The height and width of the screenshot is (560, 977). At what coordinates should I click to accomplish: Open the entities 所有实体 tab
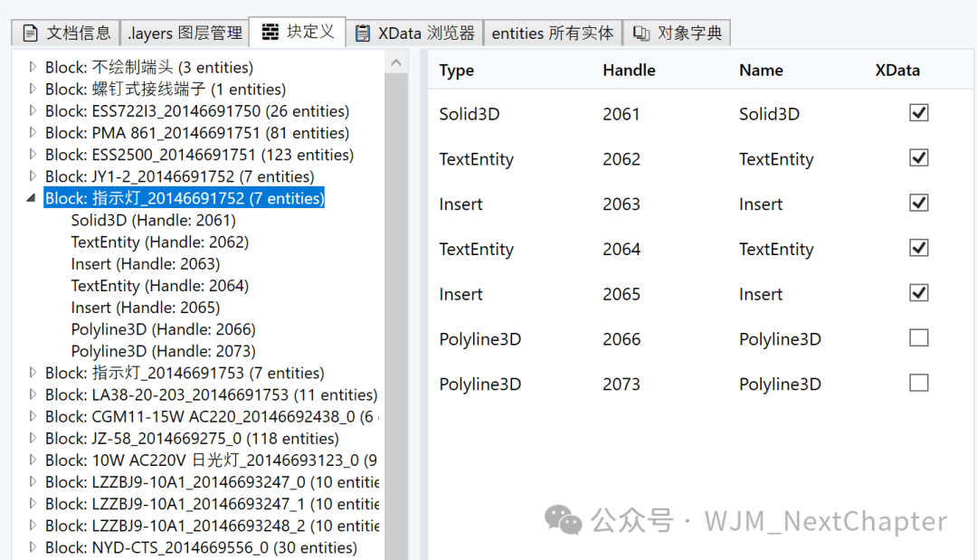pyautogui.click(x=552, y=33)
